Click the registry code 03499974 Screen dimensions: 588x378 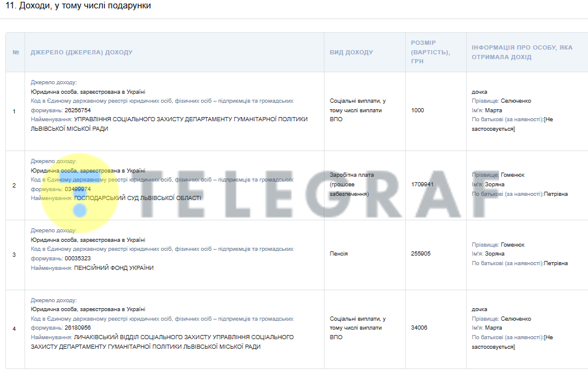point(78,189)
